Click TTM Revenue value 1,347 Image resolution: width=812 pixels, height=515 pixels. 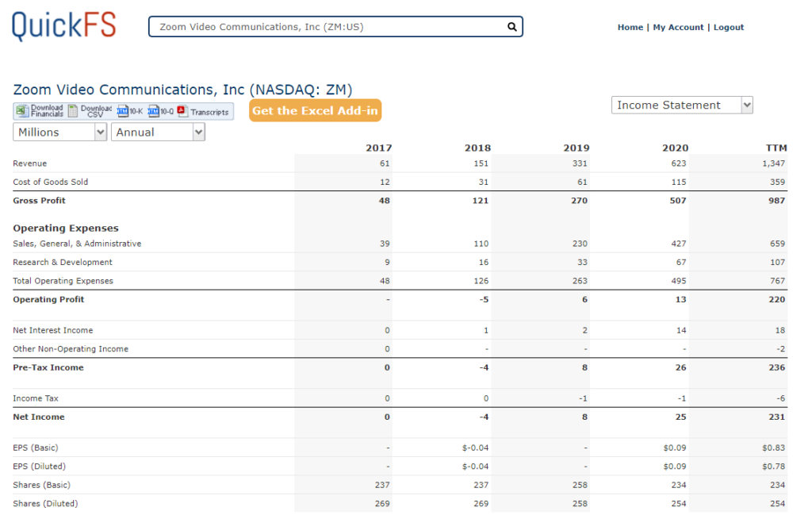click(774, 163)
